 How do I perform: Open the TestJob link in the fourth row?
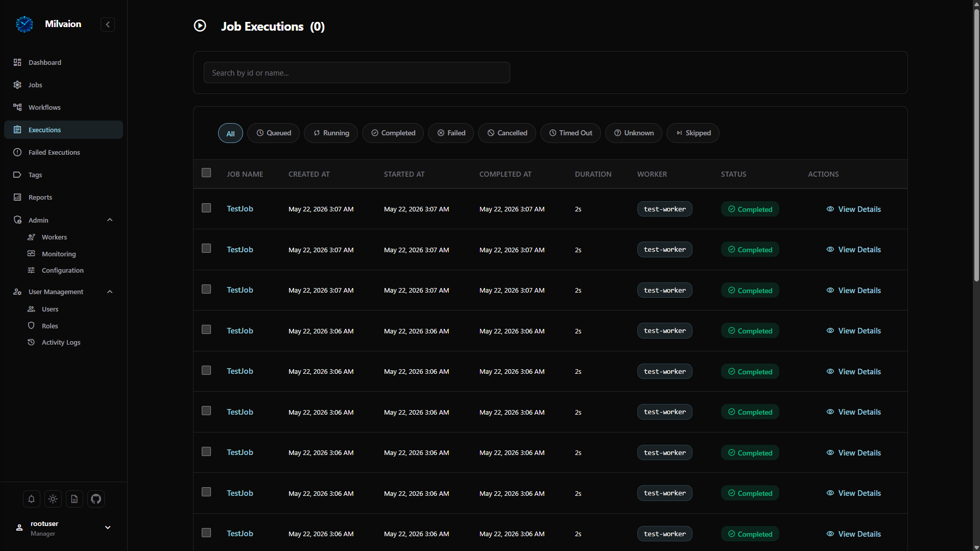(240, 330)
